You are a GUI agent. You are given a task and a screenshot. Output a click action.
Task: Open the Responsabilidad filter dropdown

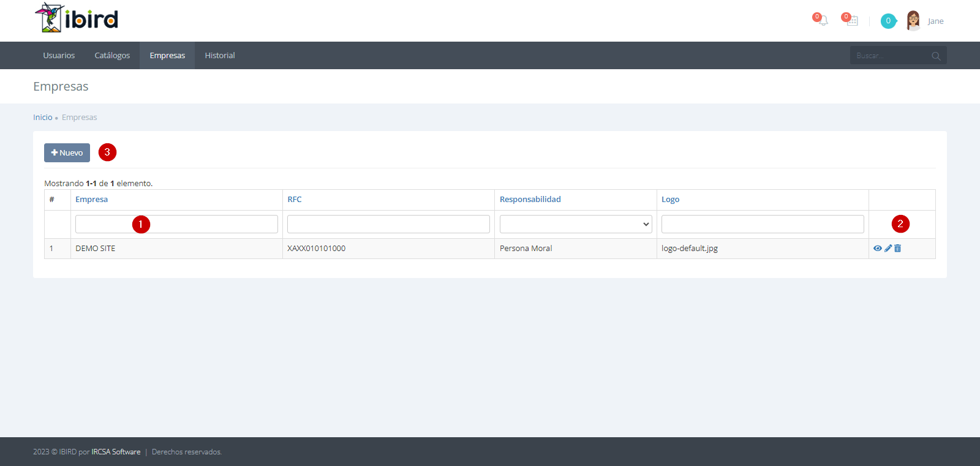click(576, 224)
